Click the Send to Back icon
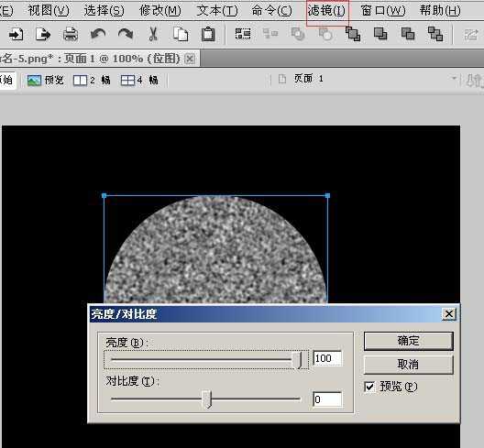The width and height of the screenshot is (484, 448). [x=435, y=34]
